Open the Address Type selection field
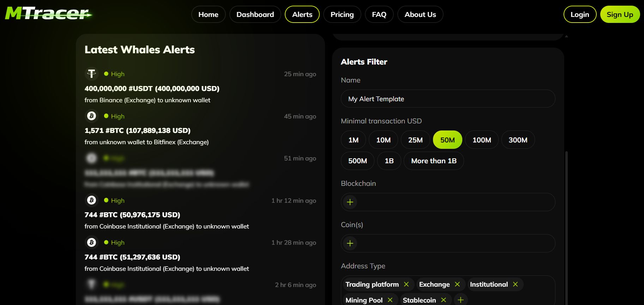Viewport: 644px width, 305px height. 448,290
